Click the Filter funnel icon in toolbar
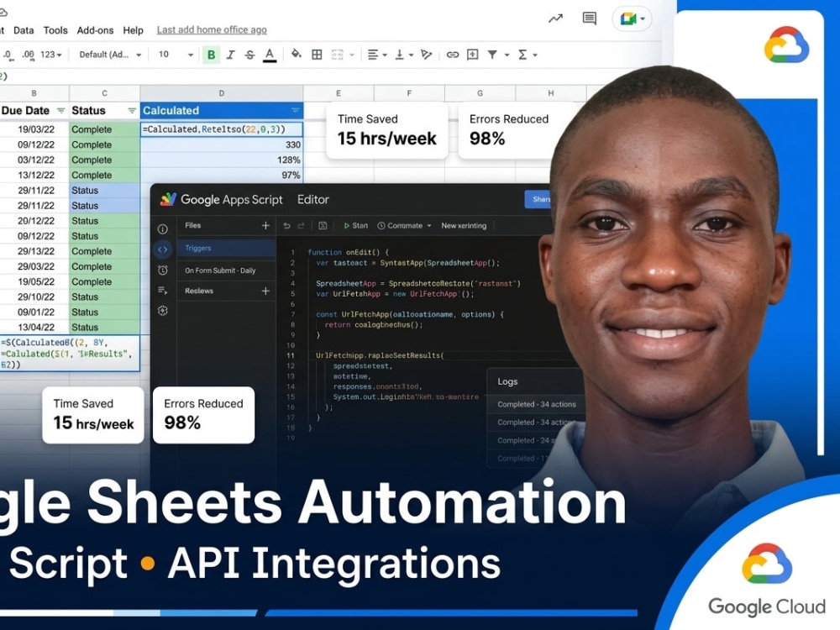This screenshot has width=840, height=630. tap(491, 55)
